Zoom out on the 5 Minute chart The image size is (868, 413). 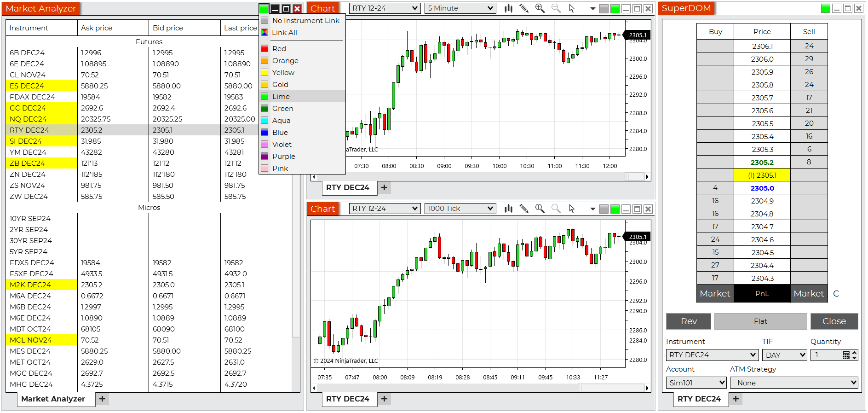click(x=556, y=8)
